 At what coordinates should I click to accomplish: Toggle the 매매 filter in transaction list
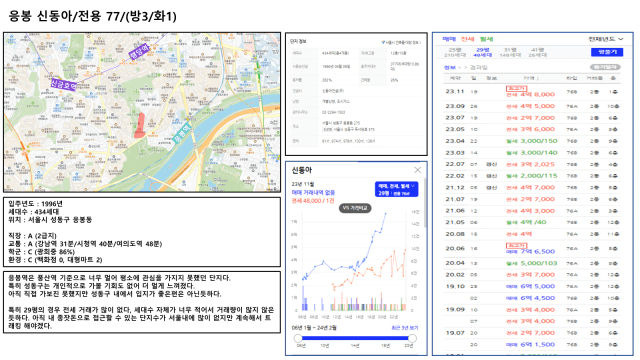[449, 39]
